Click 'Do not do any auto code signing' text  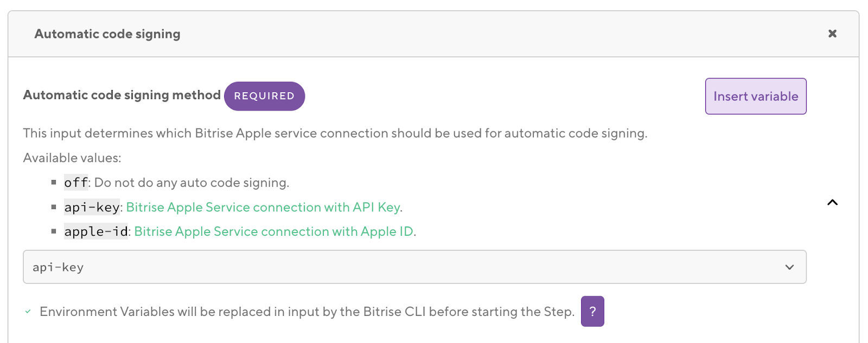click(x=192, y=183)
